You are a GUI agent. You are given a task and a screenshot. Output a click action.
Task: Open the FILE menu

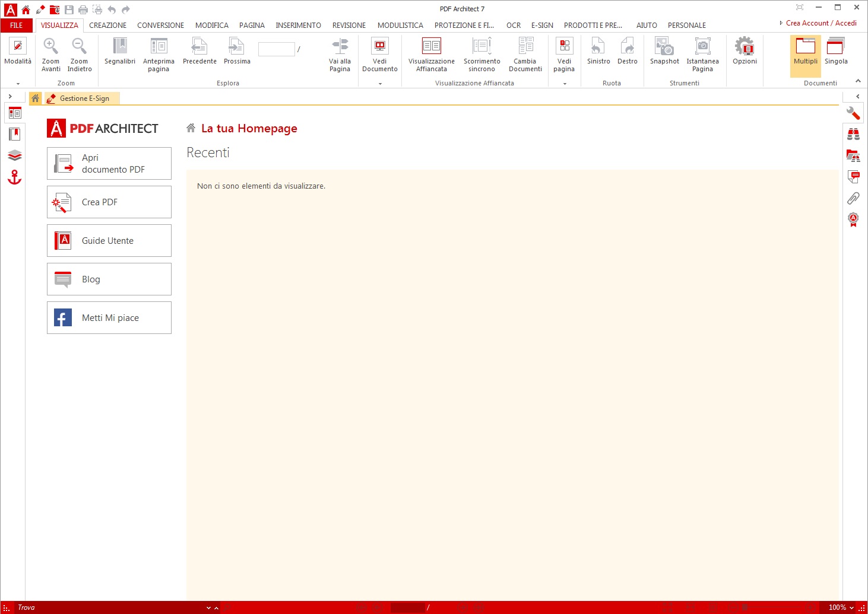coord(17,26)
